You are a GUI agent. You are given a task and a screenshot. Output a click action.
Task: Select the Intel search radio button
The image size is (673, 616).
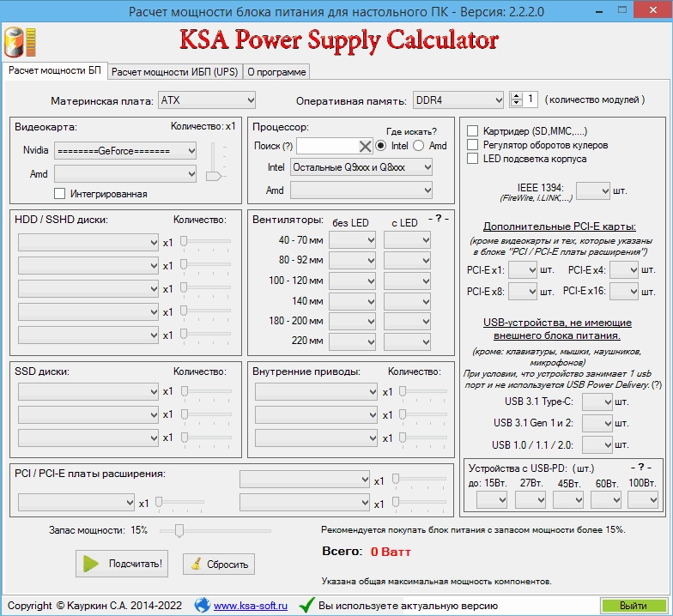tap(380, 146)
